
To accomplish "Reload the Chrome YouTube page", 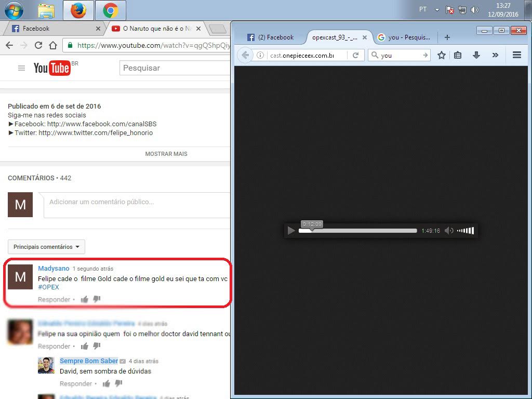I will click(x=38, y=45).
